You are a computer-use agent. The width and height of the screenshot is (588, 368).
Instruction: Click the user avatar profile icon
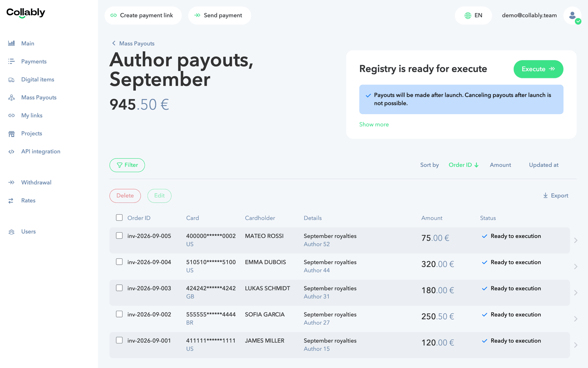point(572,15)
